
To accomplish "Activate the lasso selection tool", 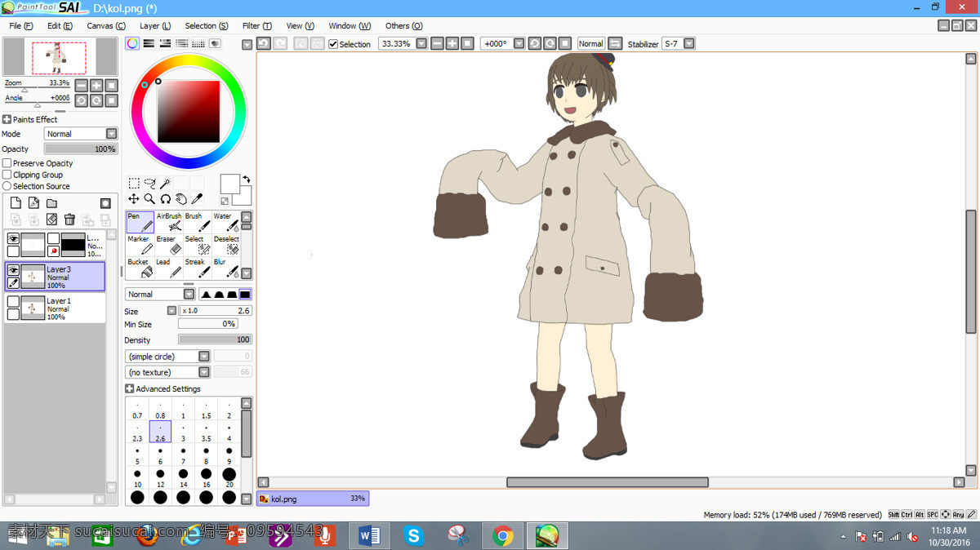I will (x=149, y=184).
